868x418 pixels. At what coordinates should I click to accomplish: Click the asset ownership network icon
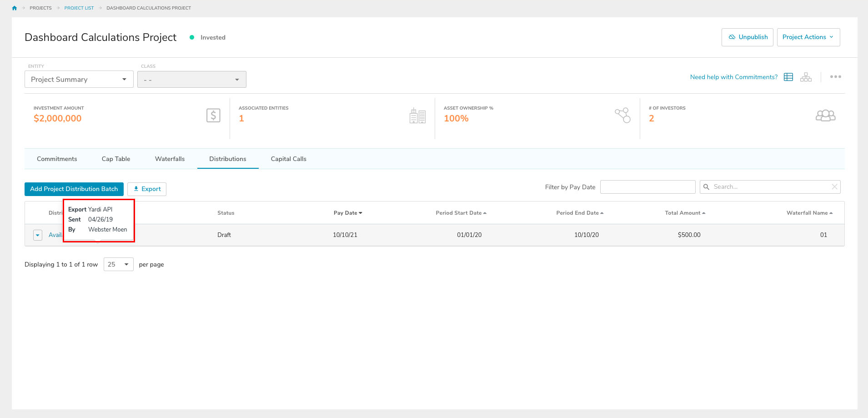click(622, 116)
